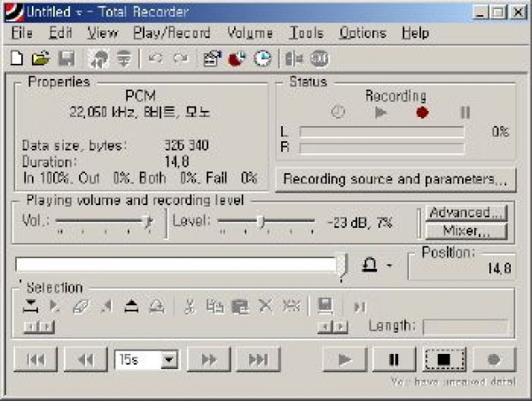The image size is (532, 401).
Task: Click Recording source and parameters button
Action: [x=395, y=179]
